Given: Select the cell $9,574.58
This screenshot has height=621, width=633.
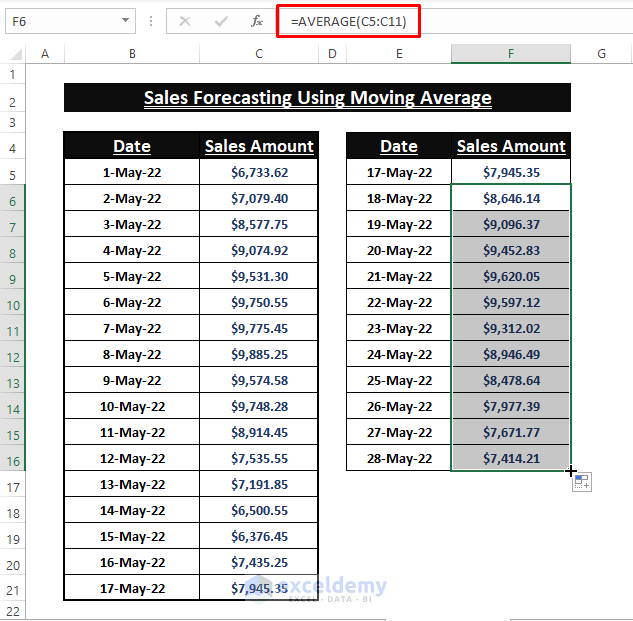Looking at the screenshot, I should 259,380.
